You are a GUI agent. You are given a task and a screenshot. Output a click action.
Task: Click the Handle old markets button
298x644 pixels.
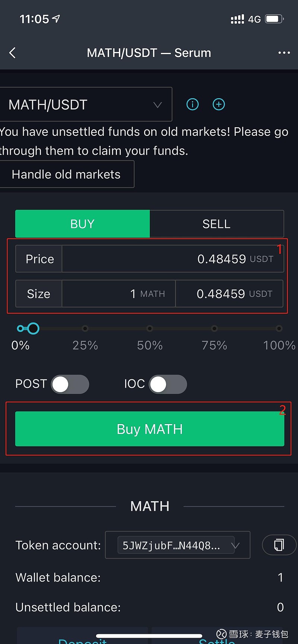66,174
